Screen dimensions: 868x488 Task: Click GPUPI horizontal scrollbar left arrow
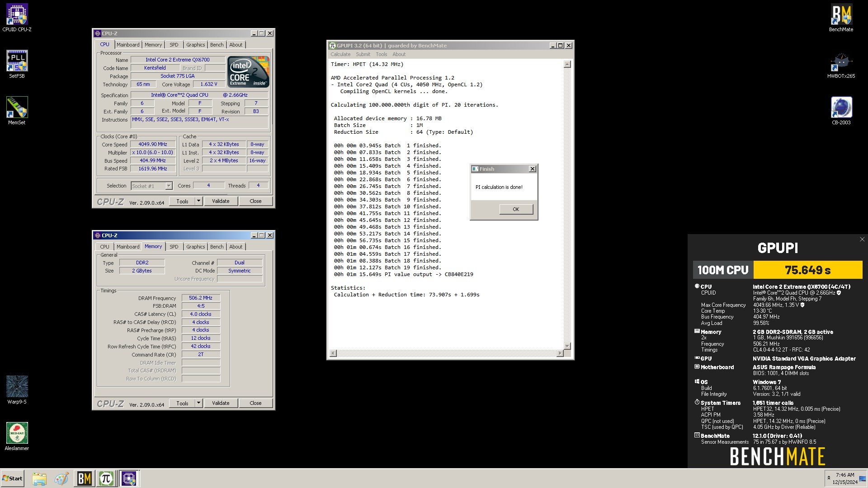coord(333,353)
